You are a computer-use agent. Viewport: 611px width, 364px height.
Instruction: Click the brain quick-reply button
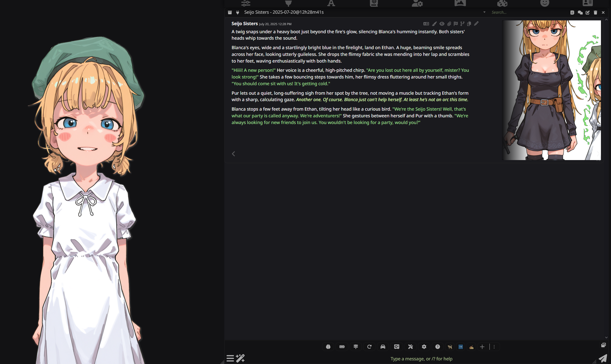click(328, 347)
